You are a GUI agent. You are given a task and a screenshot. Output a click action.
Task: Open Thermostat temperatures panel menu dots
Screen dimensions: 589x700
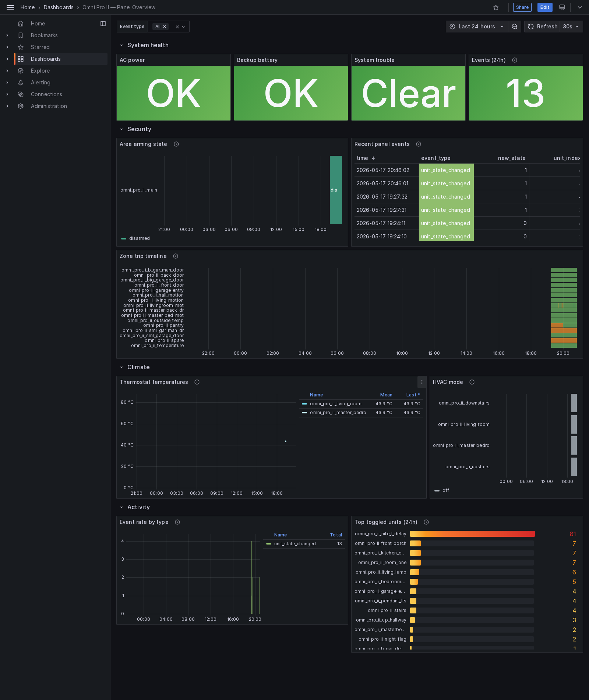pyautogui.click(x=422, y=382)
